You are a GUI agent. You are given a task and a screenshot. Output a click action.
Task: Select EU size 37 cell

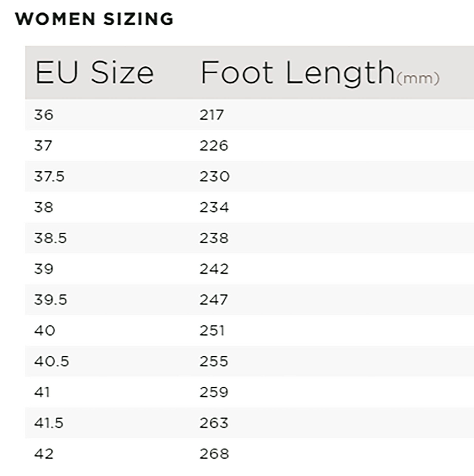pyautogui.click(x=43, y=146)
